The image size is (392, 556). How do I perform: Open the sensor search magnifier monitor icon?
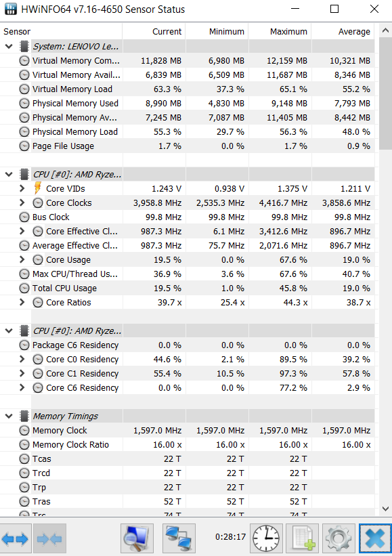click(x=137, y=538)
